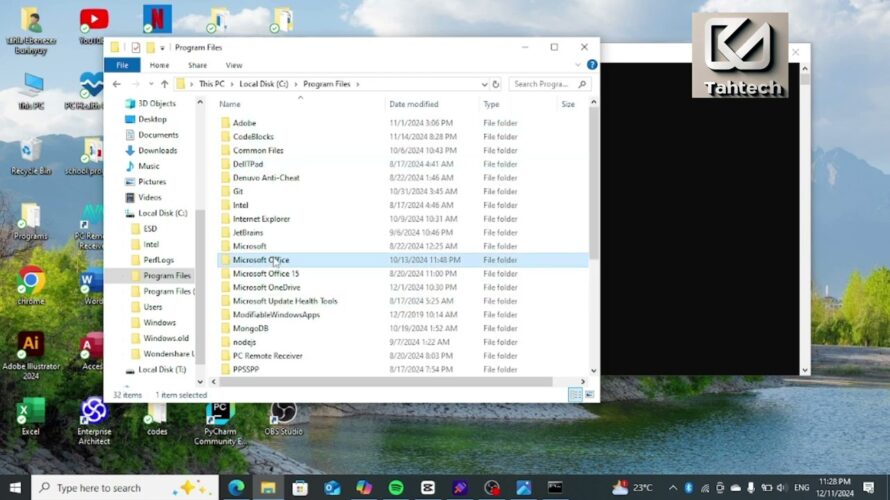Select Microsoft Update Health Tools folder
Image resolution: width=890 pixels, height=500 pixels.
pos(285,301)
